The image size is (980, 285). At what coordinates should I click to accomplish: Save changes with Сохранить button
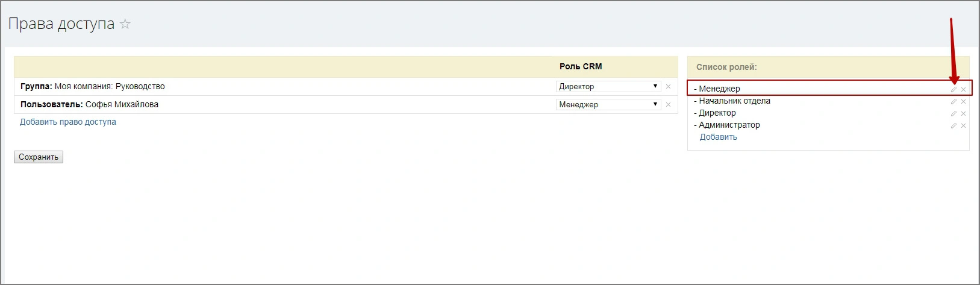click(x=39, y=157)
